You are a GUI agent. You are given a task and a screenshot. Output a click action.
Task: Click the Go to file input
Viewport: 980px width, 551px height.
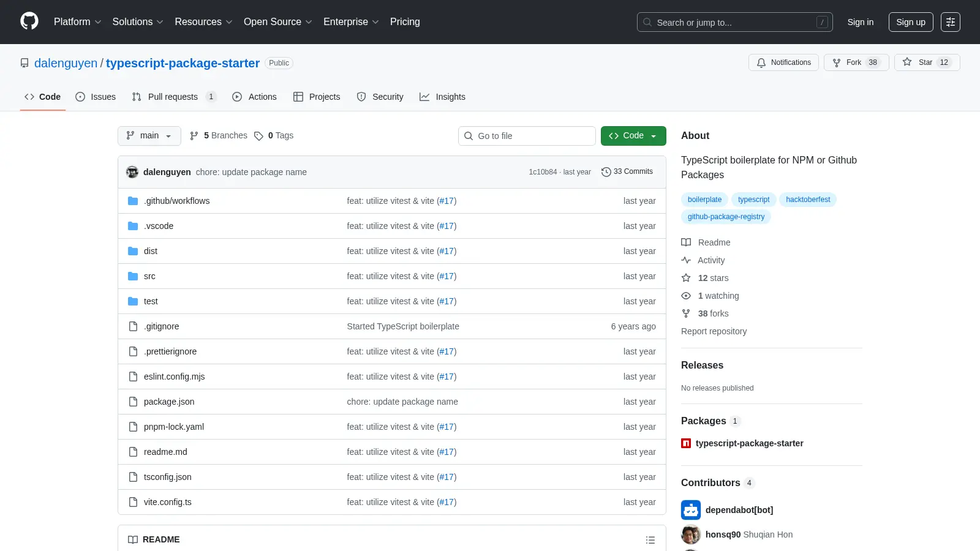click(527, 136)
